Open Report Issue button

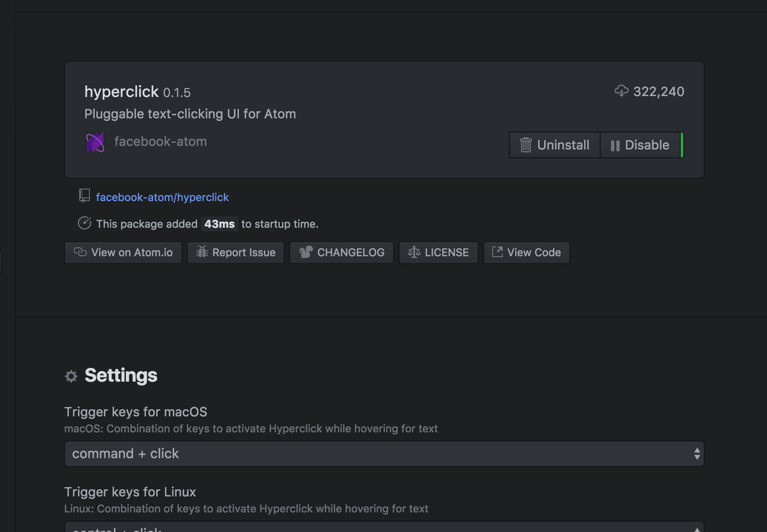236,253
